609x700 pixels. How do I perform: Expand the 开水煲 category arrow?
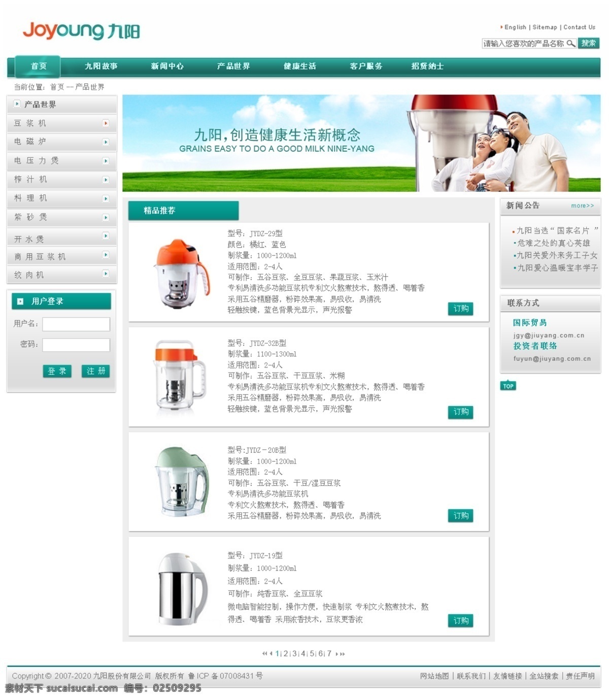click(x=106, y=236)
